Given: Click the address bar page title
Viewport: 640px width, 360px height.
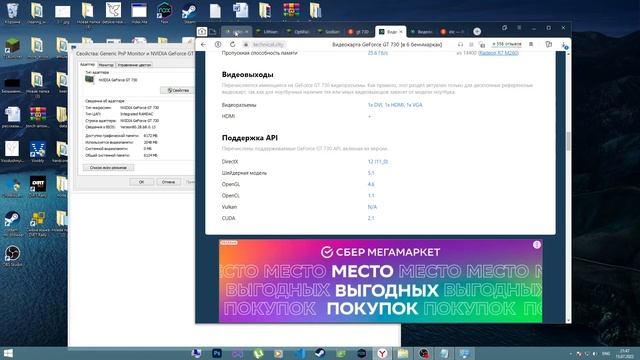Looking at the screenshot, I should pos(387,44).
